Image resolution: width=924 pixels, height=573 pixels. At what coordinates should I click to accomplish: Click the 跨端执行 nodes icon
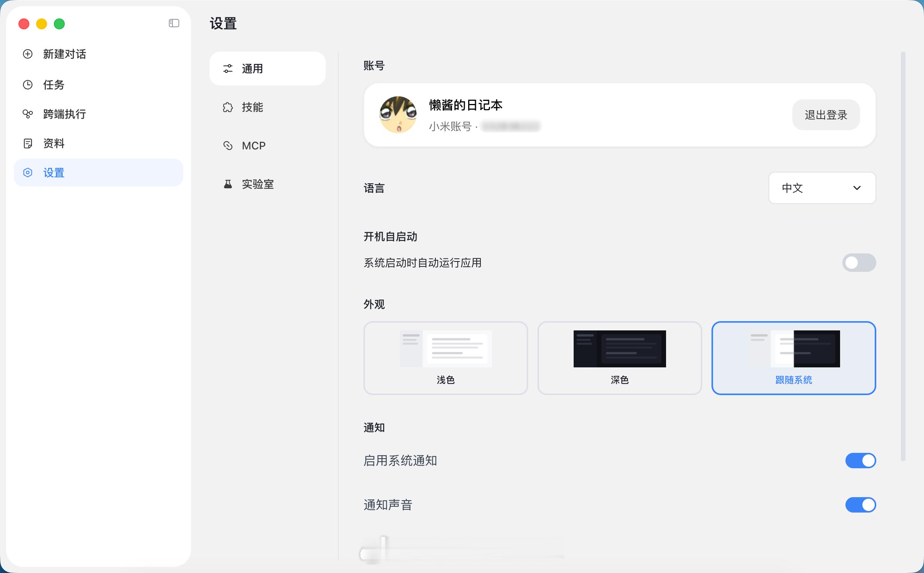(x=28, y=114)
